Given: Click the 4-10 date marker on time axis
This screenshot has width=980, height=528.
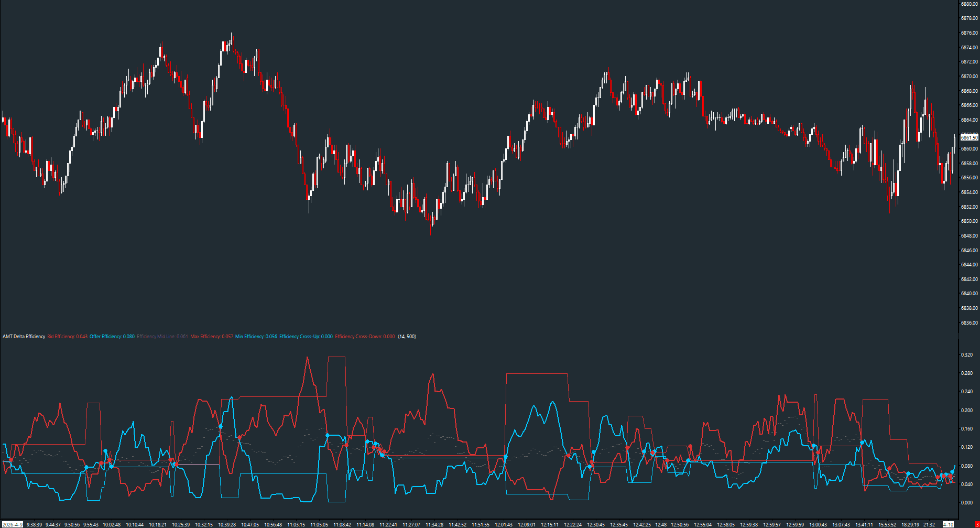Looking at the screenshot, I should [x=948, y=524].
